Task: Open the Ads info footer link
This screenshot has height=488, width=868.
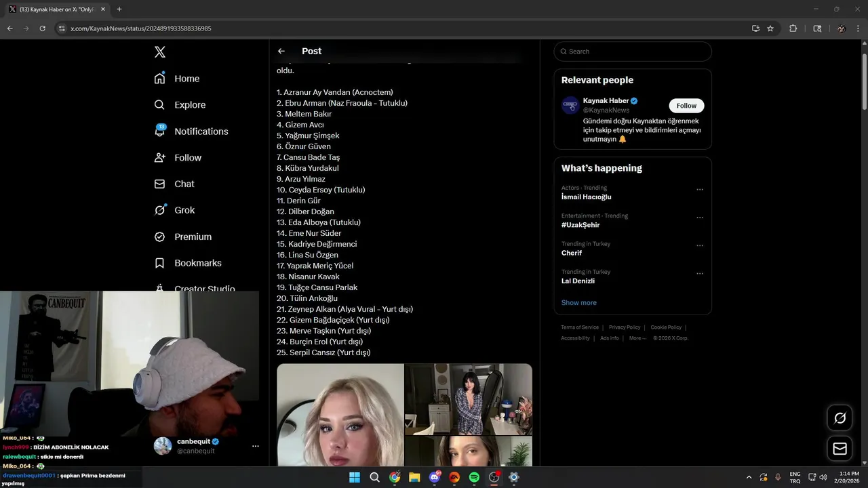Action: tap(610, 338)
